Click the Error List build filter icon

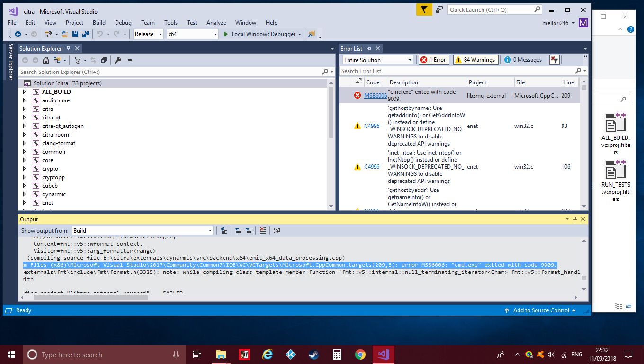click(554, 60)
